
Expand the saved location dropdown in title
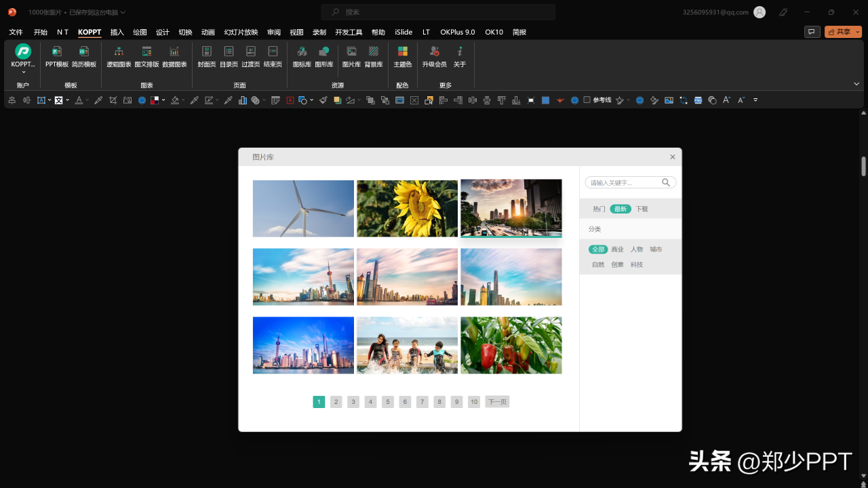coord(123,12)
